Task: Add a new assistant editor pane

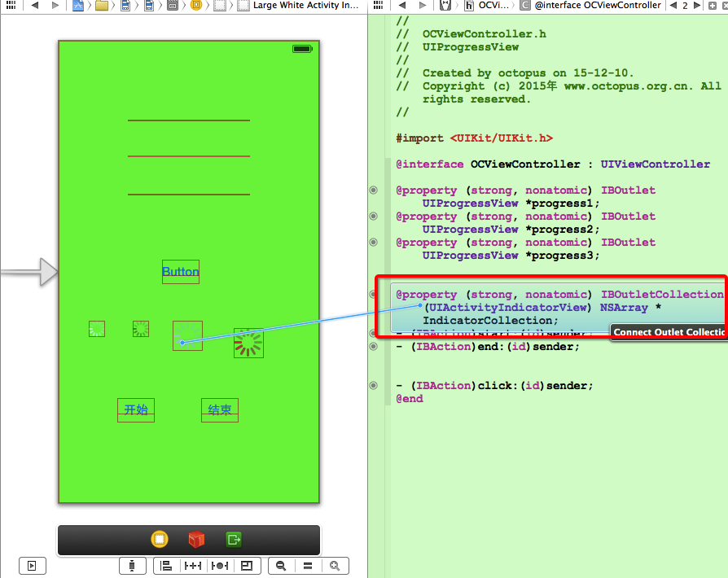Action: (x=713, y=6)
